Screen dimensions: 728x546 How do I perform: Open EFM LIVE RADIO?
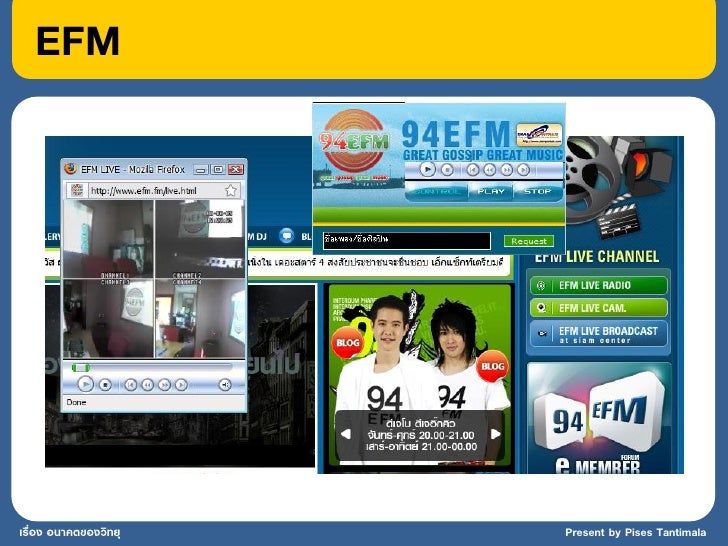pos(598,285)
